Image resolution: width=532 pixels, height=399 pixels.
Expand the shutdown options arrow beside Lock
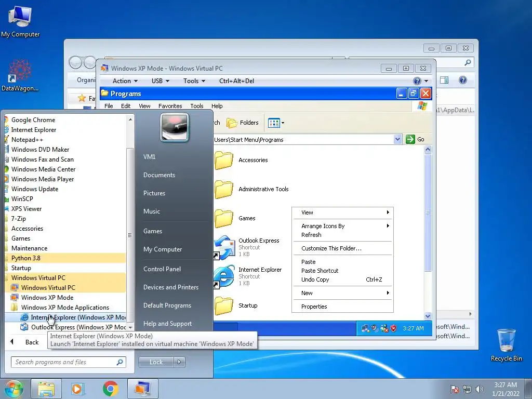pos(179,362)
